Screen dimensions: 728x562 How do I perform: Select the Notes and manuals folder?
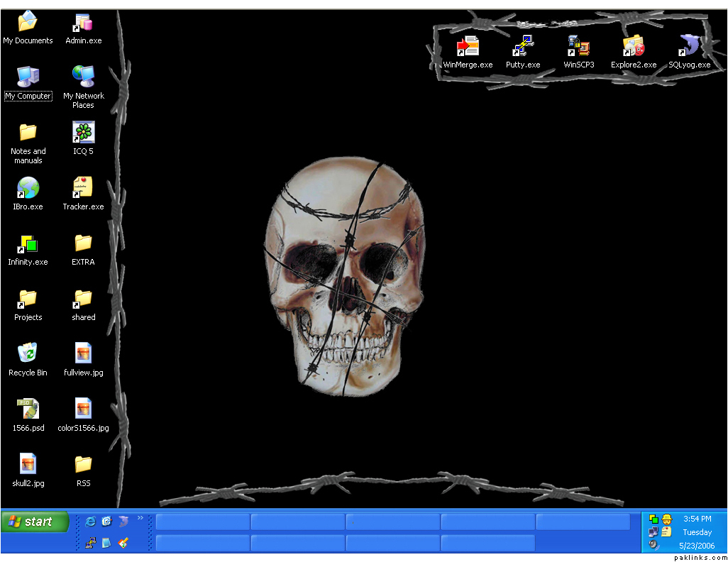[x=28, y=133]
